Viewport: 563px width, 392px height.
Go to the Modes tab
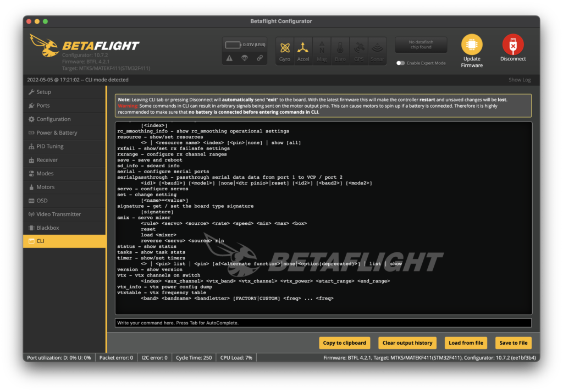(65, 173)
